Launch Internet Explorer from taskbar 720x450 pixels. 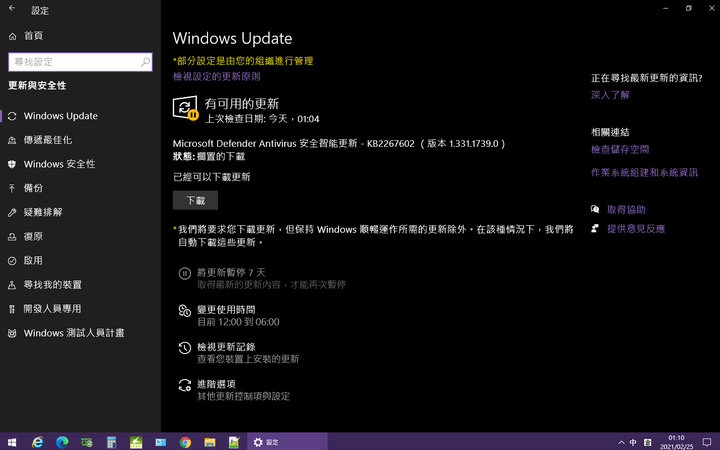[x=37, y=442]
